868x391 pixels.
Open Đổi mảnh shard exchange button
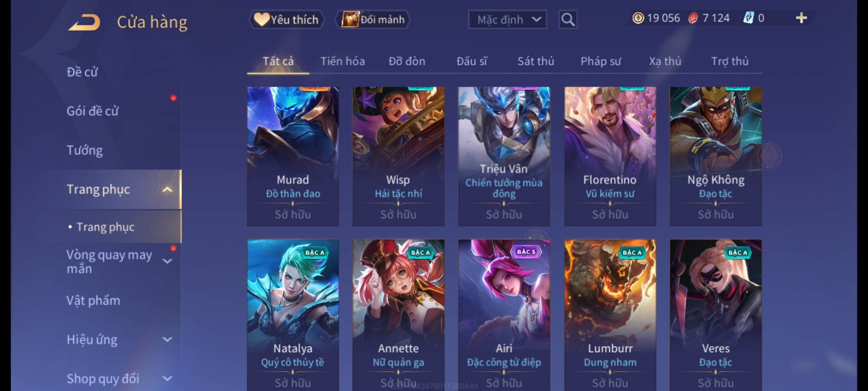coord(373,20)
